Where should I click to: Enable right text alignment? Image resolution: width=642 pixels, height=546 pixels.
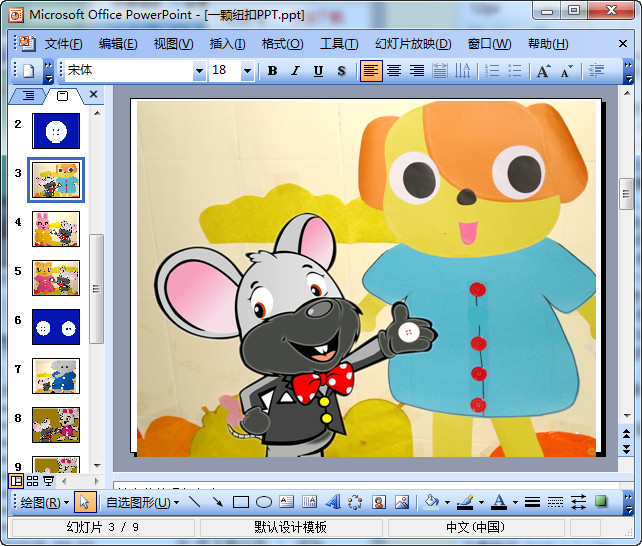[417, 71]
